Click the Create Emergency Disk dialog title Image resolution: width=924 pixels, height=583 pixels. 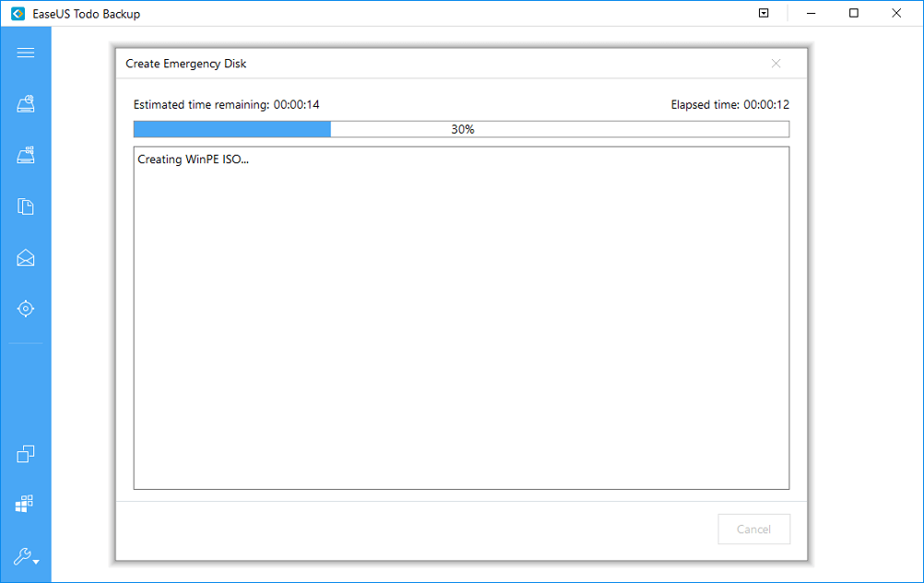click(185, 64)
